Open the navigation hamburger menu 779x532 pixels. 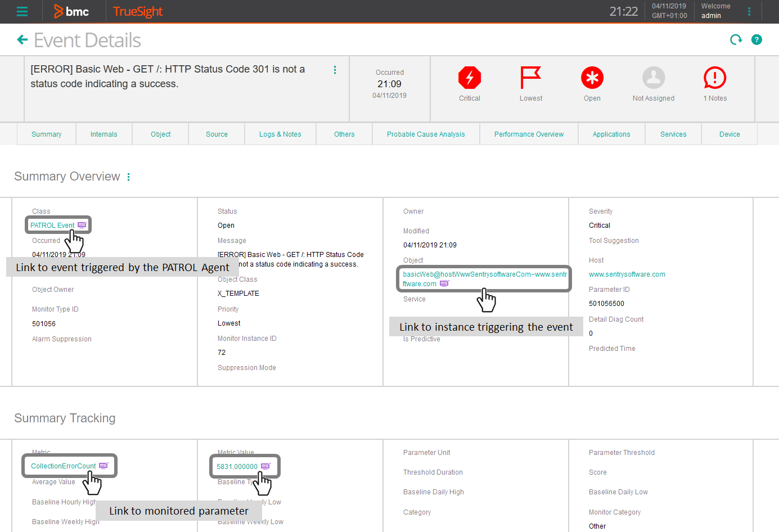22,11
